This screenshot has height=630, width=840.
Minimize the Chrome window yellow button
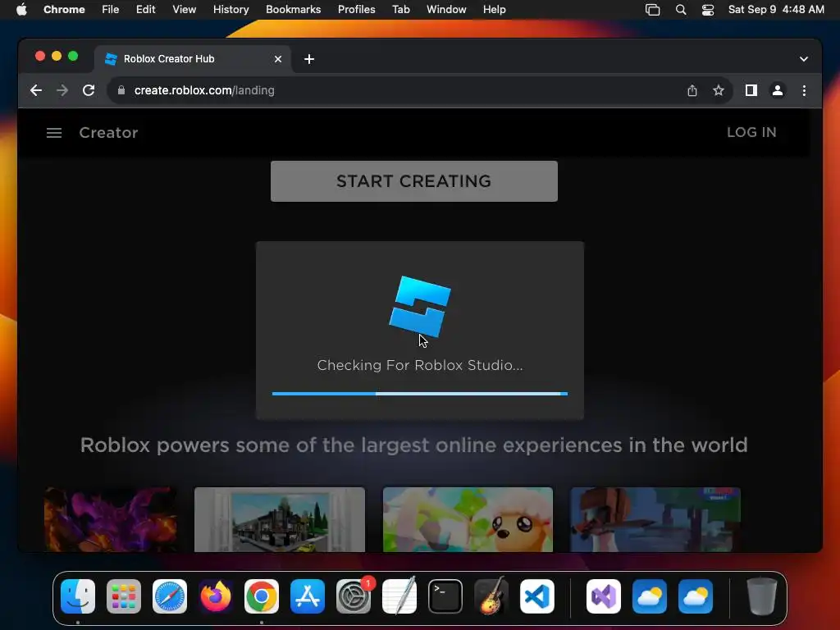[x=57, y=56]
